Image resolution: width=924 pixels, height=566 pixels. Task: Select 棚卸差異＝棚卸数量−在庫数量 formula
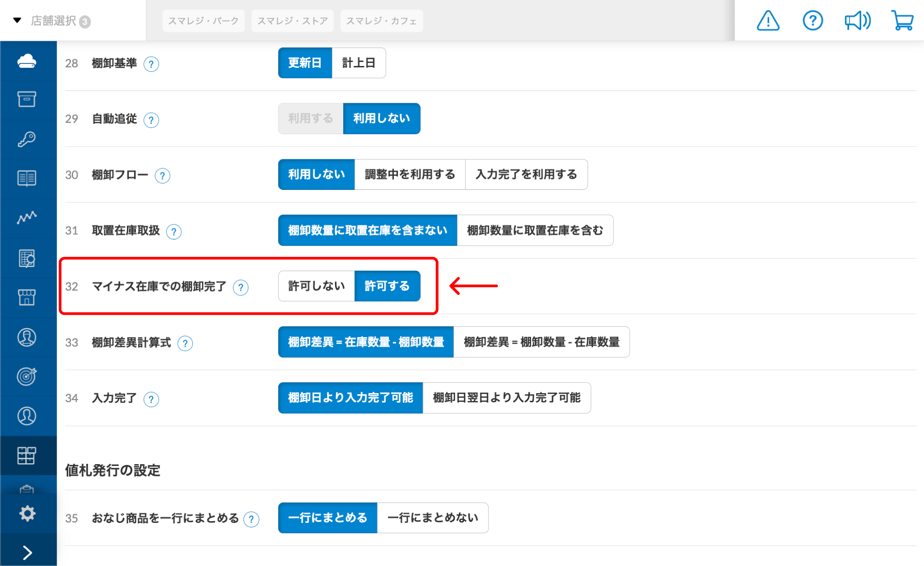click(x=541, y=342)
